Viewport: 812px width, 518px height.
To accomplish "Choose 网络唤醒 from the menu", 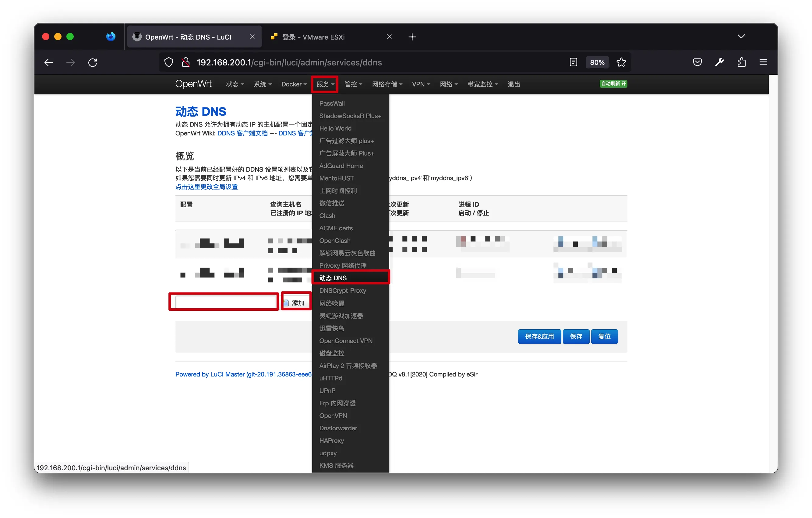I will (x=350, y=303).
